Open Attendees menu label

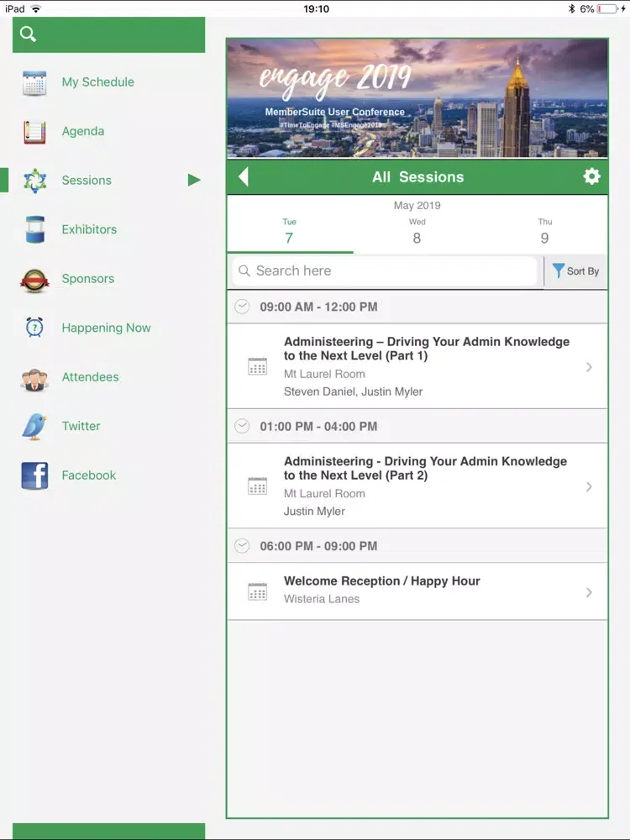(x=90, y=376)
